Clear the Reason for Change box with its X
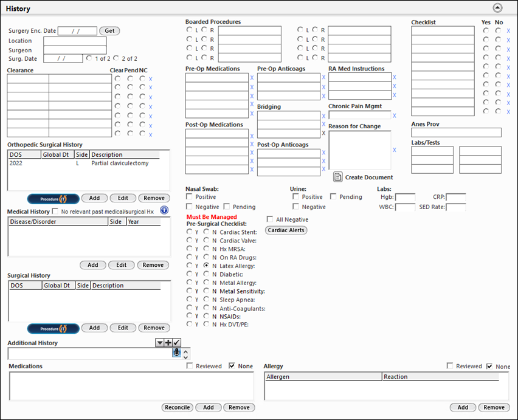The width and height of the screenshot is (518, 420). tap(395, 150)
